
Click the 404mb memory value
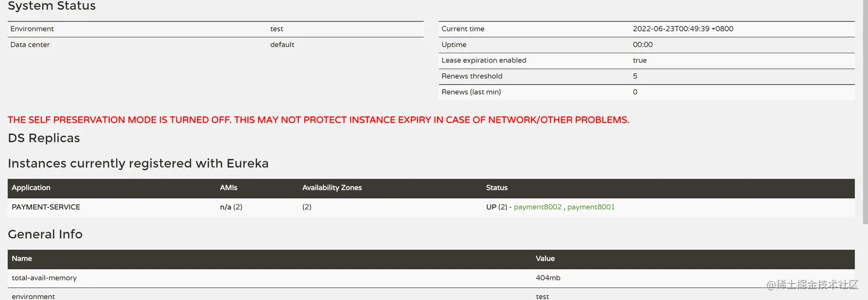coord(548,278)
